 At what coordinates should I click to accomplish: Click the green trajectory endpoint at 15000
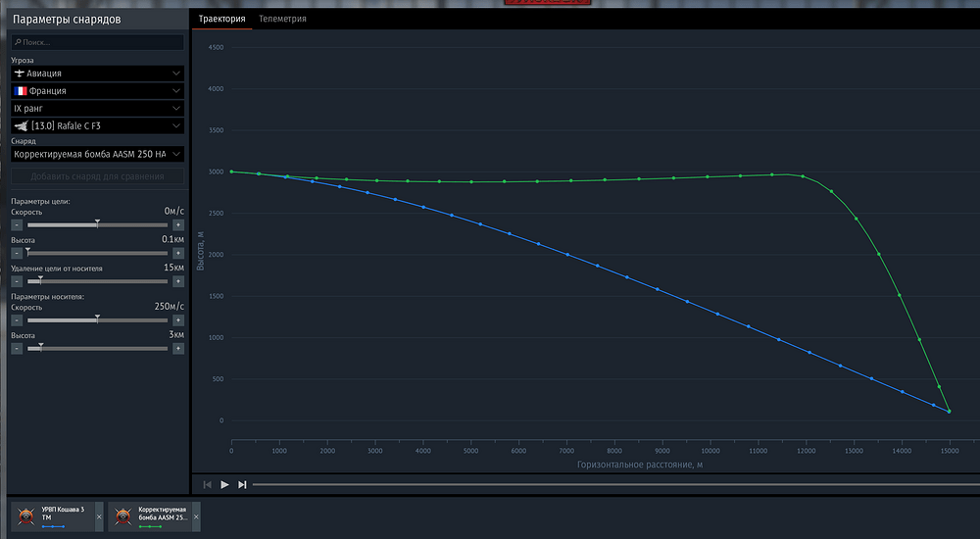949,411
